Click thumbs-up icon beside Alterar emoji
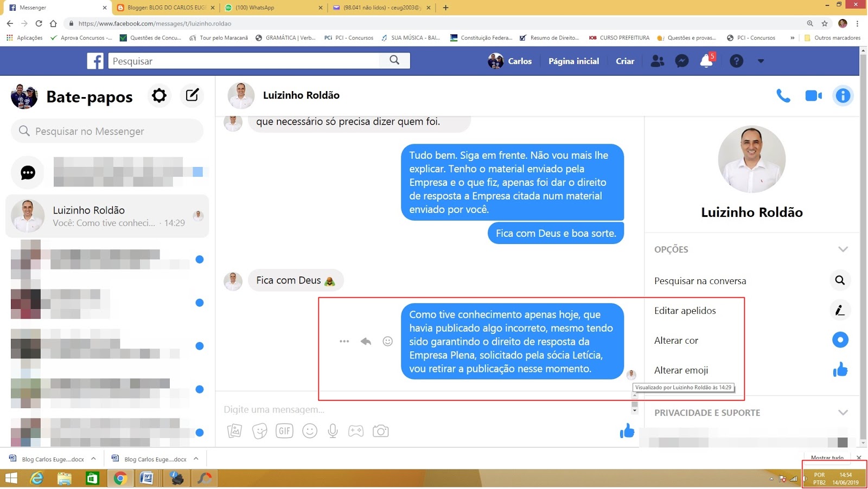The image size is (868, 489). click(840, 370)
